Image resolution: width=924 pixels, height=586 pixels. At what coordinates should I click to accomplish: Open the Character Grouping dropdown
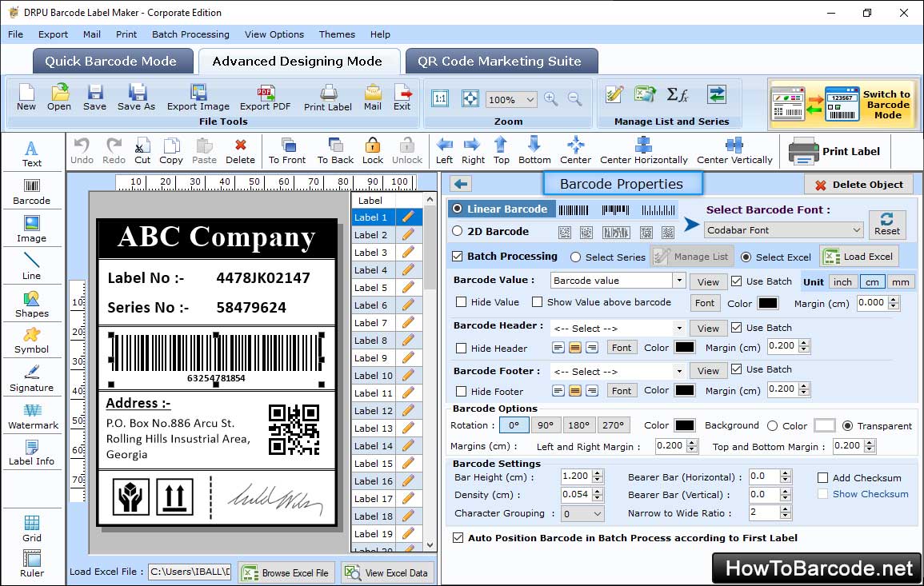582,513
